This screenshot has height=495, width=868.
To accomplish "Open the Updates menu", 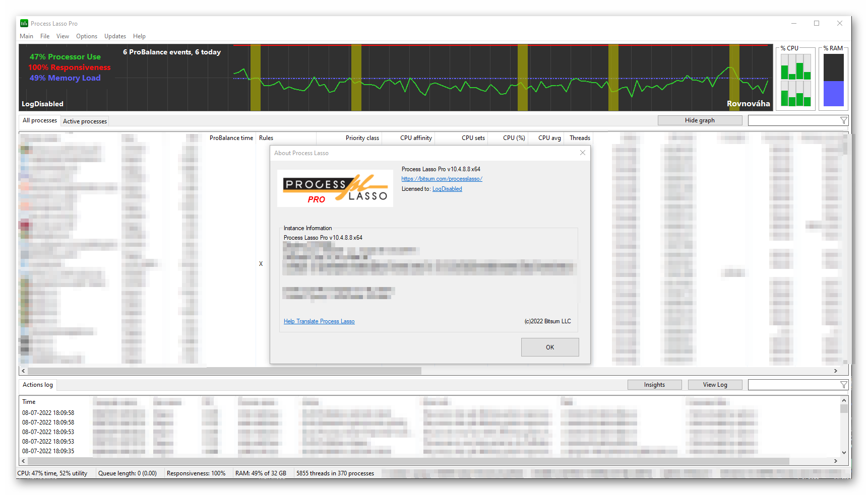I will coord(115,36).
